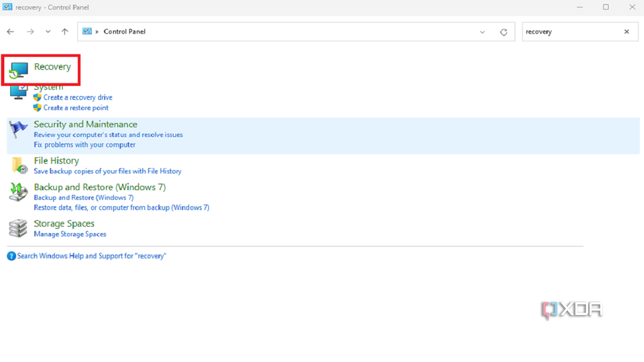Screen dimensions: 644x362
Task: Refresh the Control Panel view
Action: click(x=504, y=32)
